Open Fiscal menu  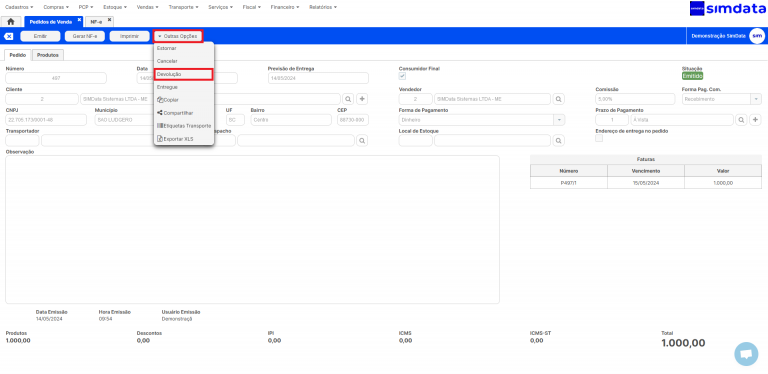[x=252, y=7]
